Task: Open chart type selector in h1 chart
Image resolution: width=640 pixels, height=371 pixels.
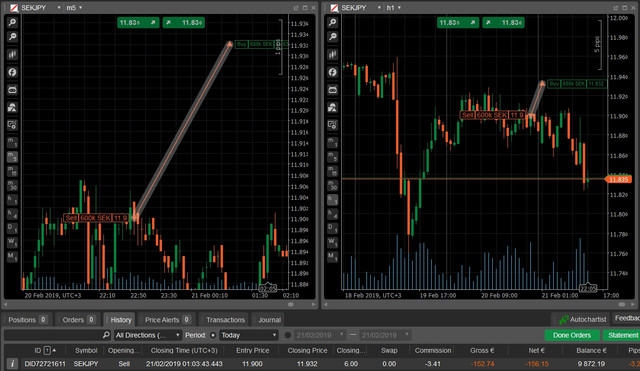Action: [x=333, y=54]
